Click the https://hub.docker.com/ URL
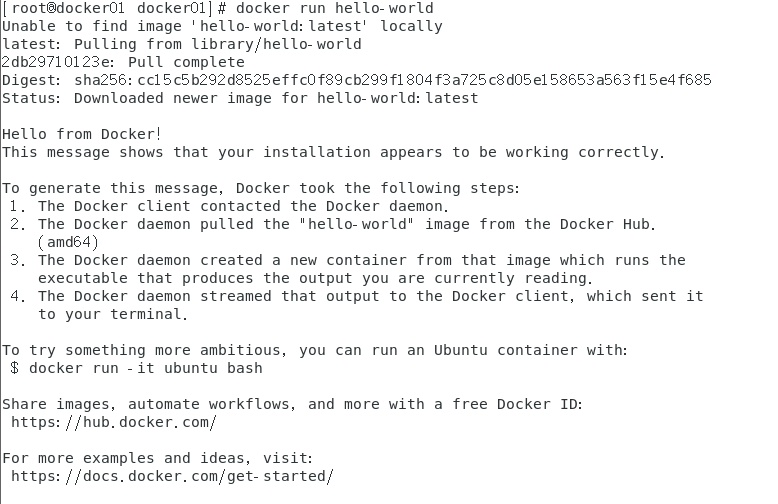778x504 pixels. 114,422
